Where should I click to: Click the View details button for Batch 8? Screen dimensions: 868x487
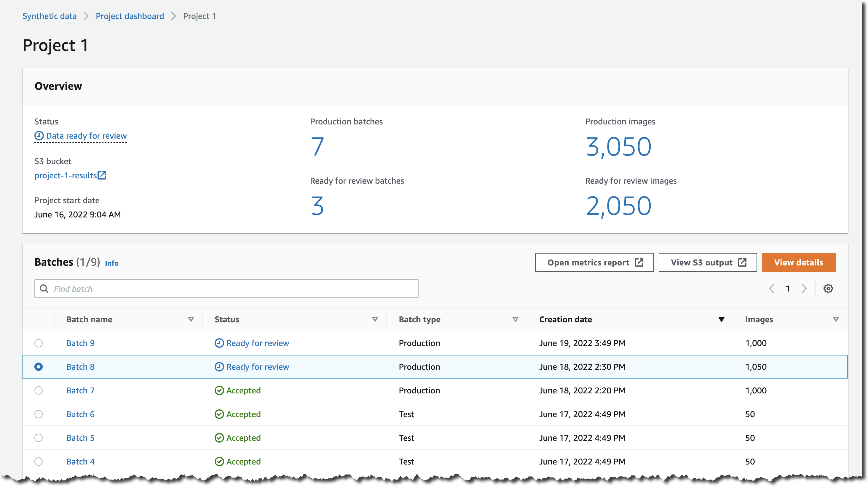(798, 262)
